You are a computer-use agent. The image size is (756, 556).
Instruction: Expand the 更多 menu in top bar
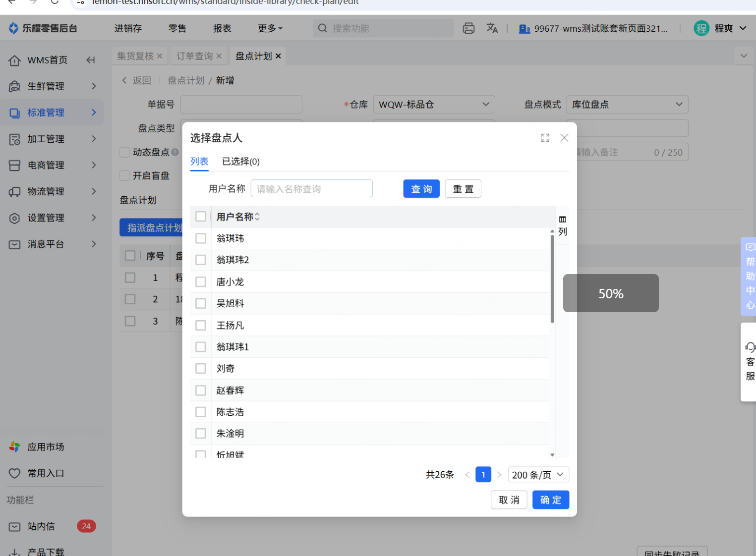tap(270, 28)
